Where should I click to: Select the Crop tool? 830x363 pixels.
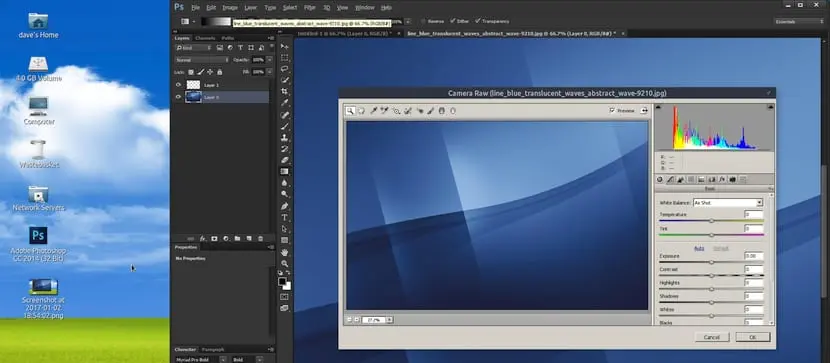[x=285, y=92]
